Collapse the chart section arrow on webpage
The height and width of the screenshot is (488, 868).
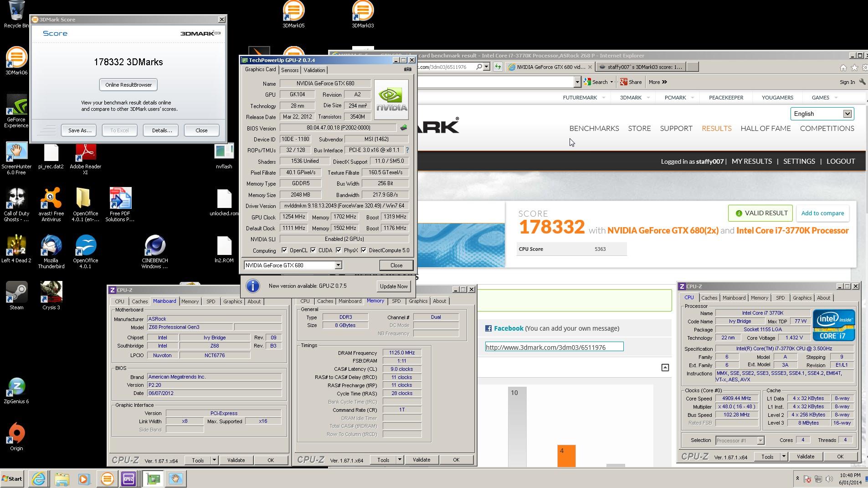point(665,368)
